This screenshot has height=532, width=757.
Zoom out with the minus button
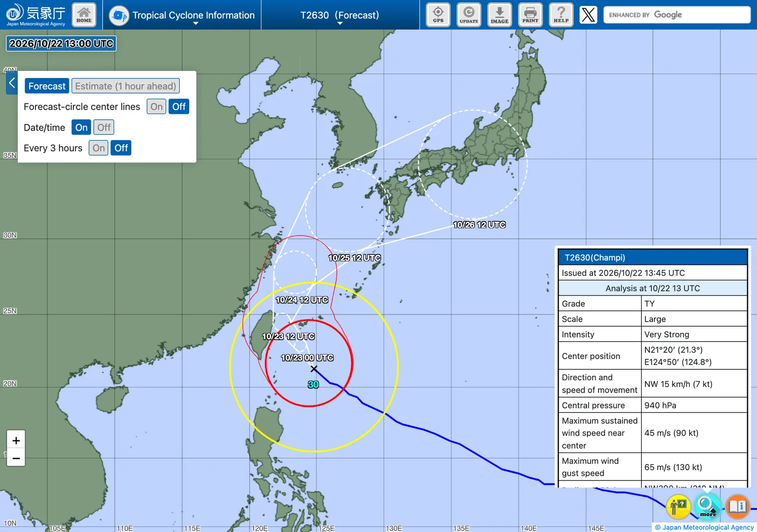point(16,458)
